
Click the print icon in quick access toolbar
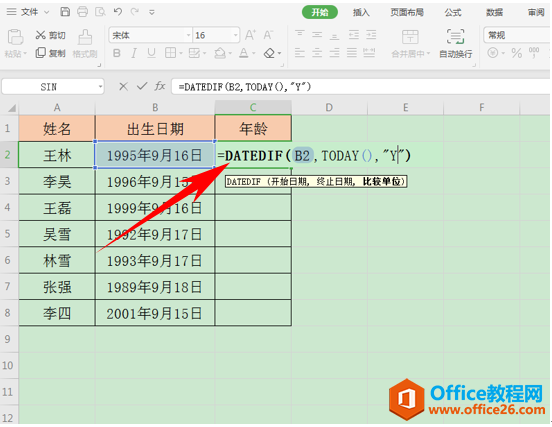click(x=82, y=12)
